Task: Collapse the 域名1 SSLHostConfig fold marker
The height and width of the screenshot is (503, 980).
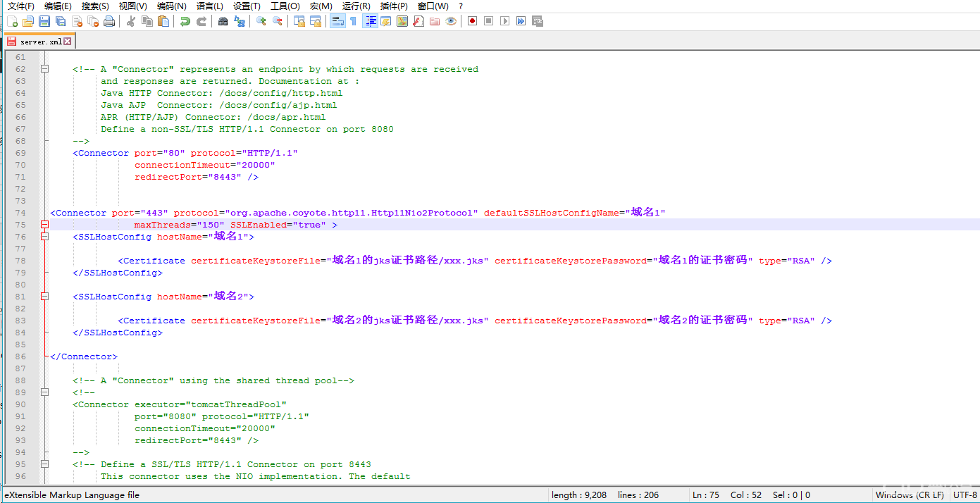Action: point(44,237)
